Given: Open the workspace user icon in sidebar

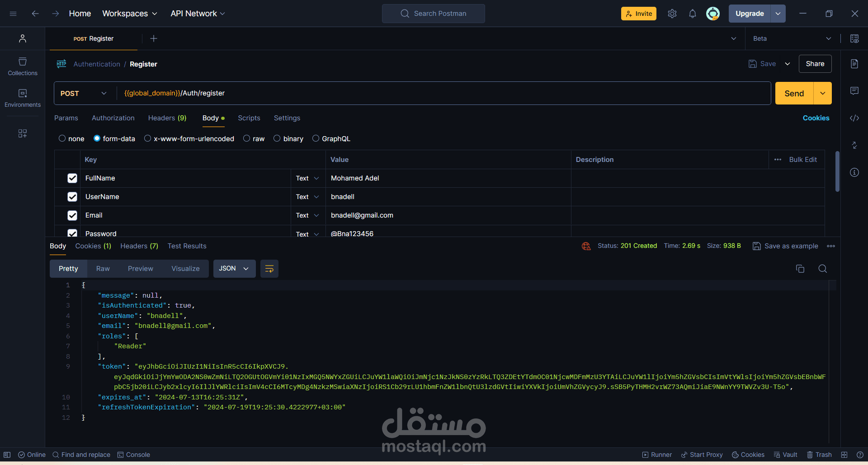Looking at the screenshot, I should 22,38.
